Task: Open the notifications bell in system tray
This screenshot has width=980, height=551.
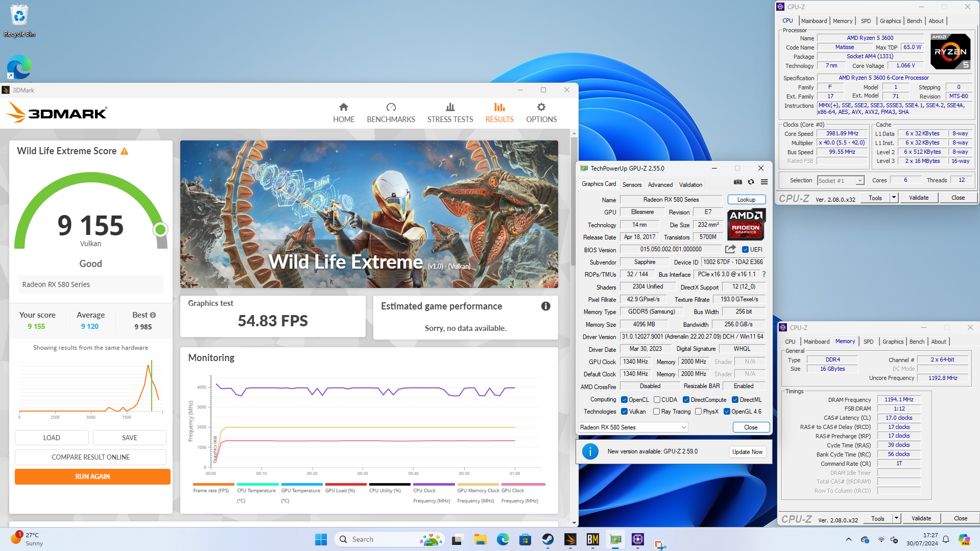Action: [946, 539]
